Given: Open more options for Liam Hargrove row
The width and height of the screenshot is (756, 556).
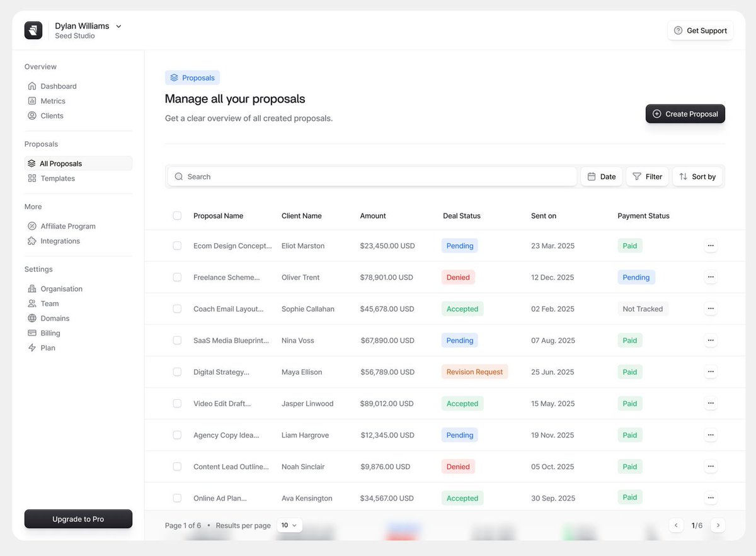Looking at the screenshot, I should pos(711,434).
